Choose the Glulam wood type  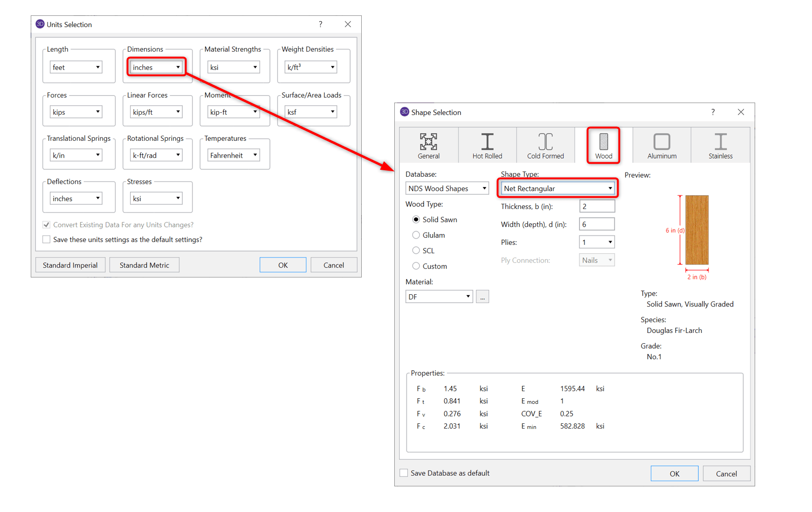click(416, 235)
